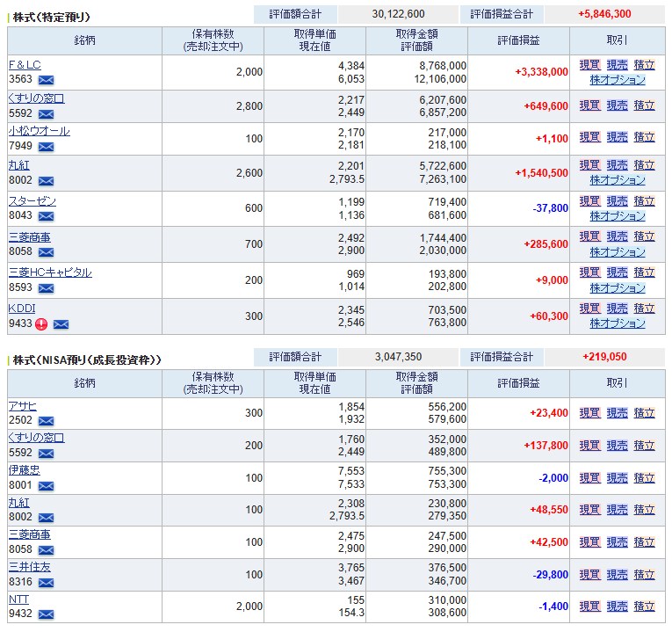
Task: Click the mail icon beside 小松ウオール 7949
Action: click(x=46, y=147)
